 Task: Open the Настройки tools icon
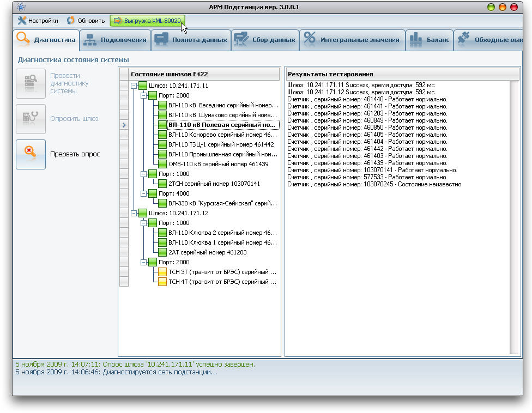point(22,21)
